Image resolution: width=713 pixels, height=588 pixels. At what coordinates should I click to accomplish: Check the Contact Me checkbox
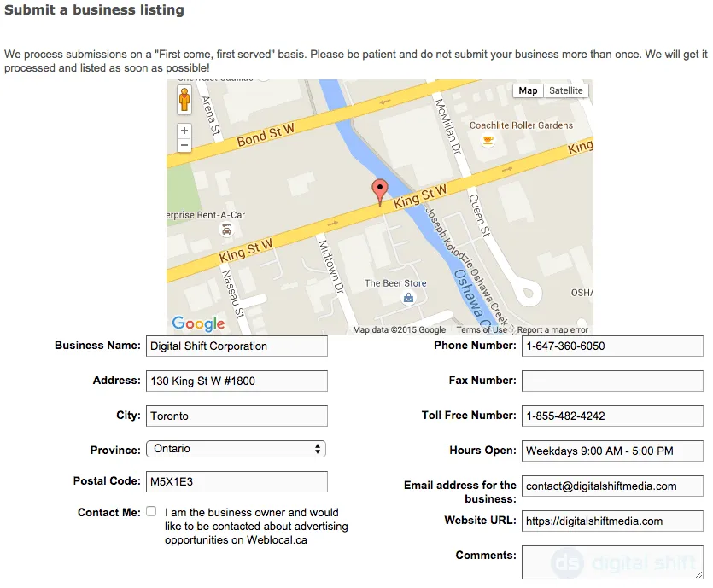tap(151, 512)
